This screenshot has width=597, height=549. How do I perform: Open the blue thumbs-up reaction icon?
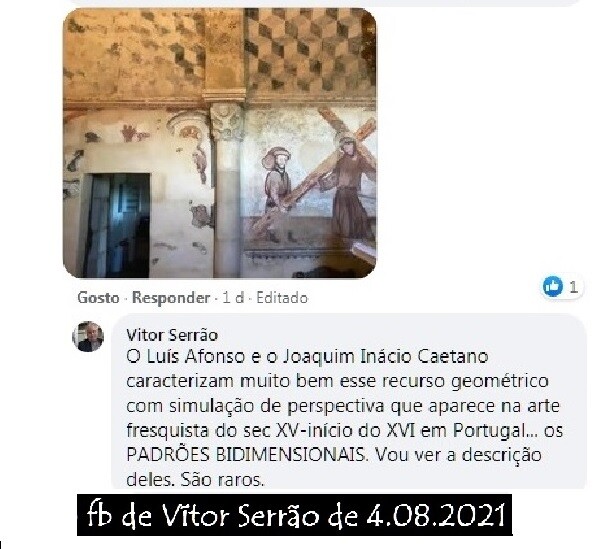point(552,286)
